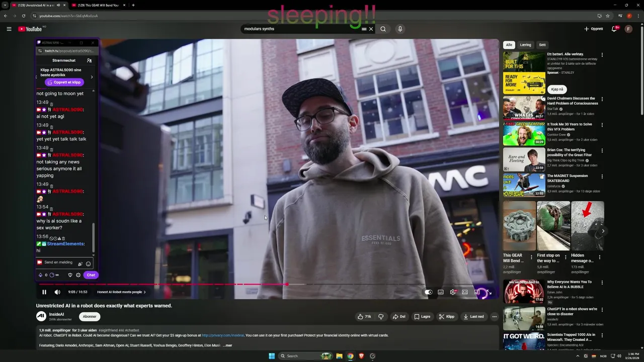Send the message with the Twitch Chat button
This screenshot has height=362, width=644.
(x=91, y=275)
